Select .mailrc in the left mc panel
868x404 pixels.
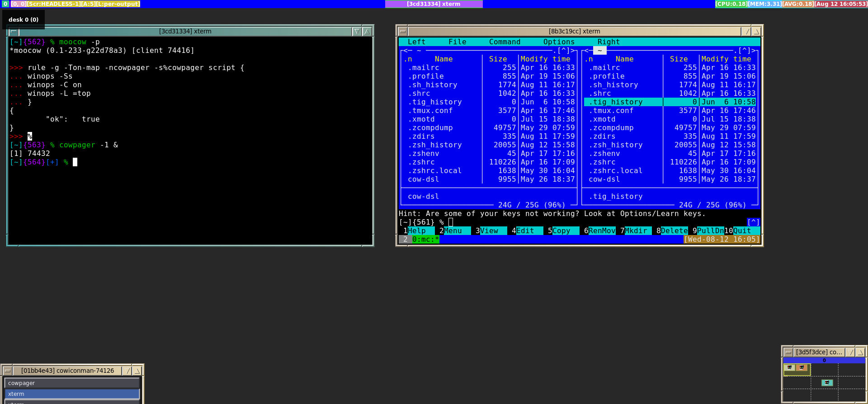click(489, 68)
